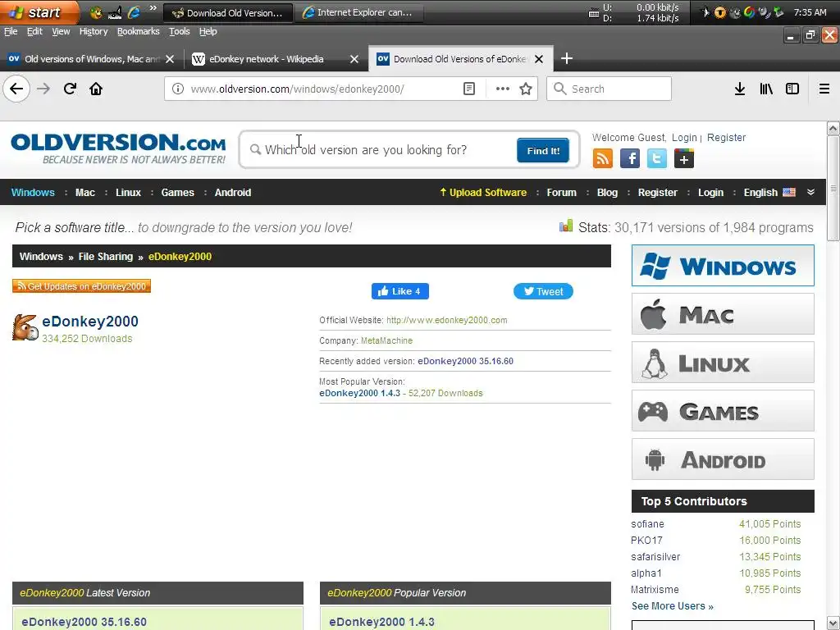This screenshot has width=840, height=630.
Task: Select the Games navigation item
Action: [177, 192]
